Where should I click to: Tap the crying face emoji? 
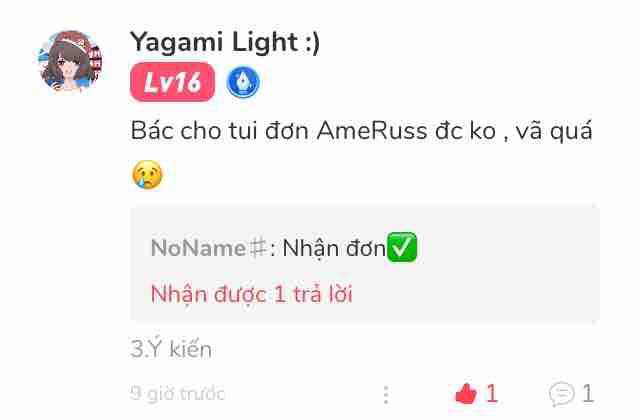pyautogui.click(x=147, y=175)
